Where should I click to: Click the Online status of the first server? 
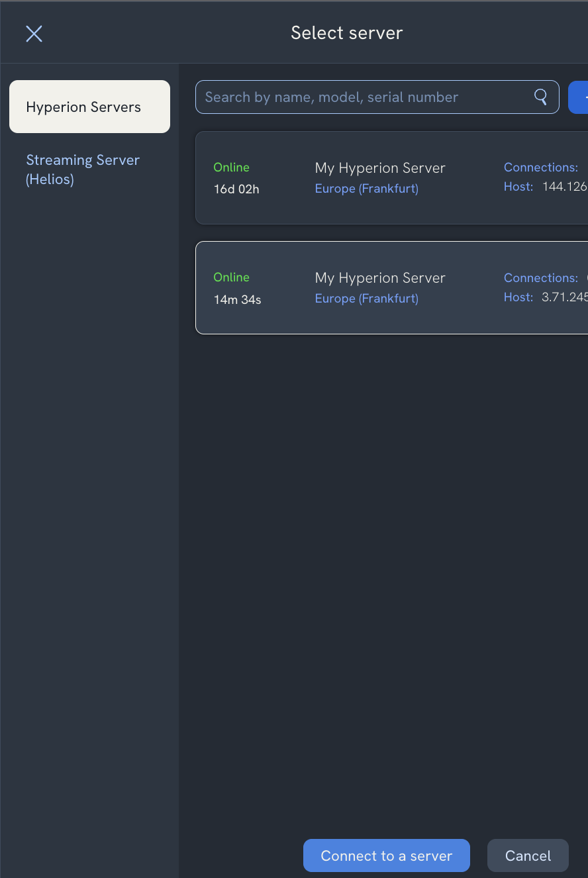231,168
